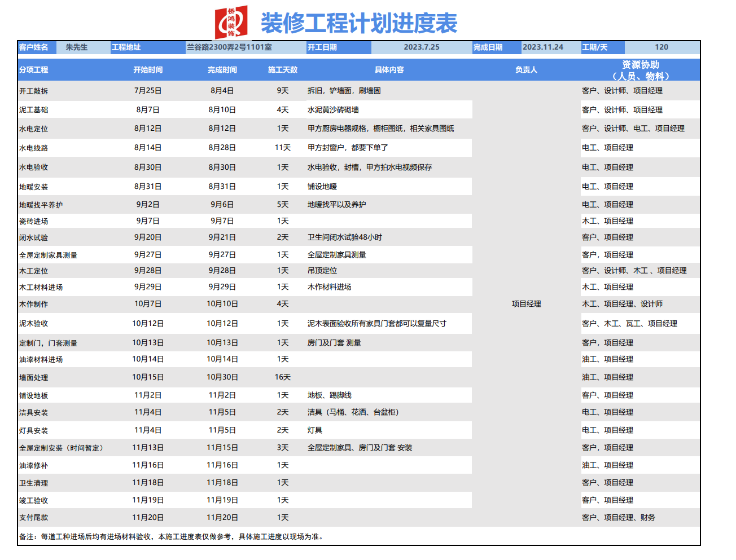Click the 资源协助 column header

coord(640,70)
